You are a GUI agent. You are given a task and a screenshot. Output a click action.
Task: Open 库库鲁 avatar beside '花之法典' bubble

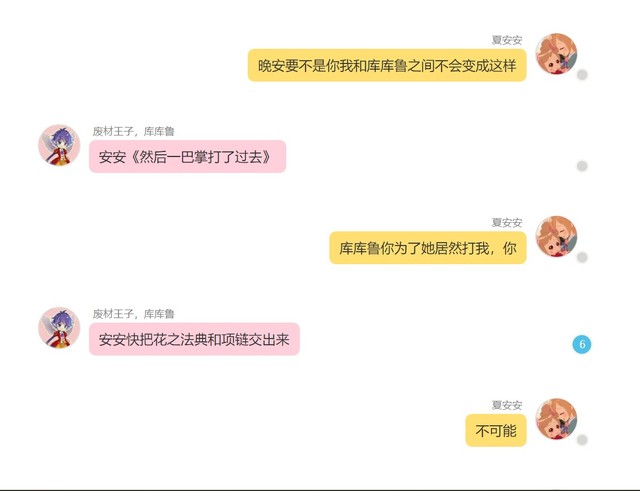(59, 328)
